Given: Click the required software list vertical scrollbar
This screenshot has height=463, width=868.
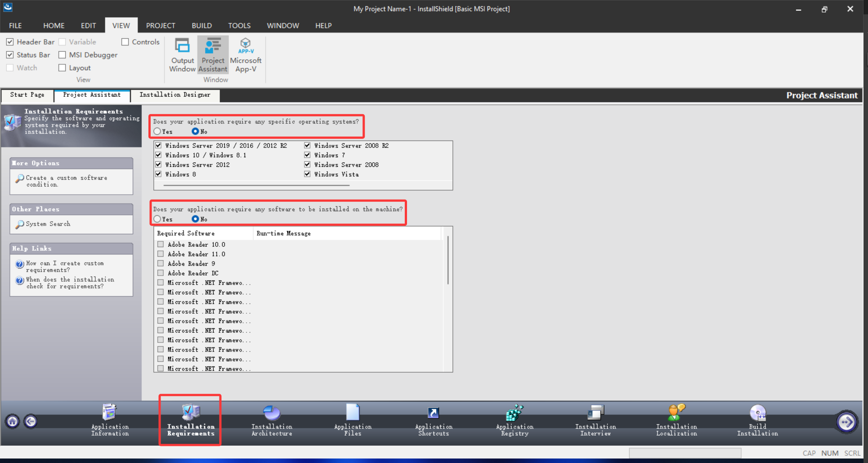Looking at the screenshot, I should 448,261.
